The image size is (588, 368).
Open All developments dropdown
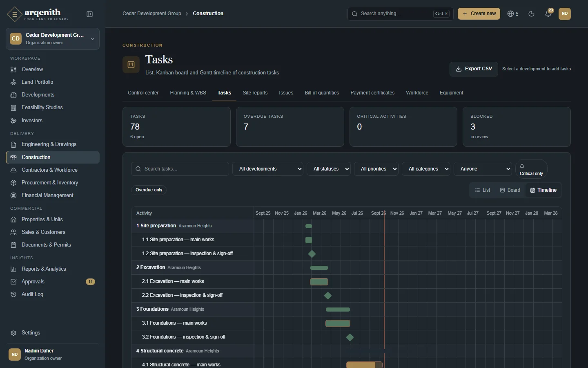268,169
